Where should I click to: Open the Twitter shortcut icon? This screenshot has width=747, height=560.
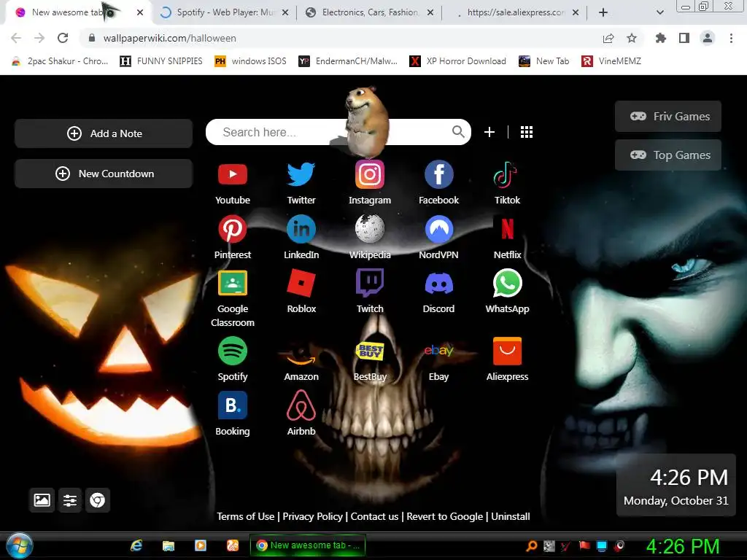[x=301, y=174]
